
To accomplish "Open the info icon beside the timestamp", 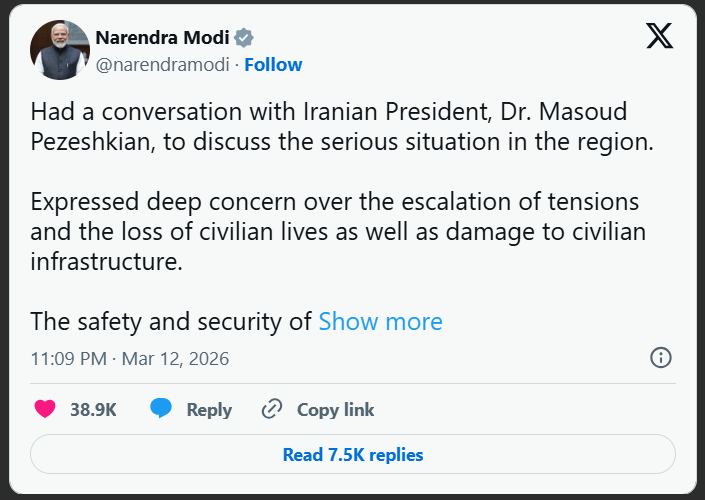I will click(x=660, y=357).
